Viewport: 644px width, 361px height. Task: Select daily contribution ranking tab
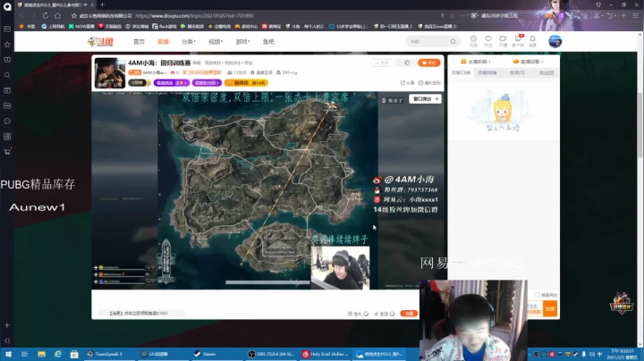coord(461,72)
